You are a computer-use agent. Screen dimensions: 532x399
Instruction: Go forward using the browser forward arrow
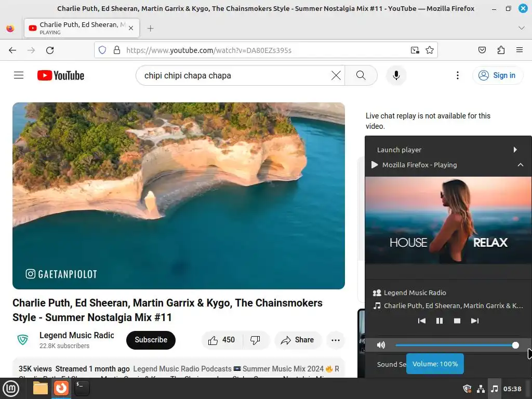(31, 50)
